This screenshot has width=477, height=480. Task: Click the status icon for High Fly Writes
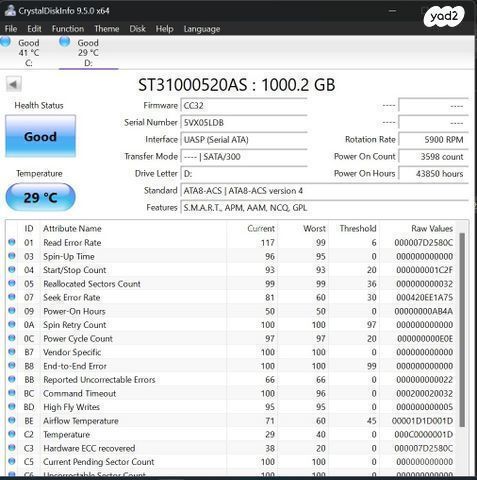click(x=12, y=406)
